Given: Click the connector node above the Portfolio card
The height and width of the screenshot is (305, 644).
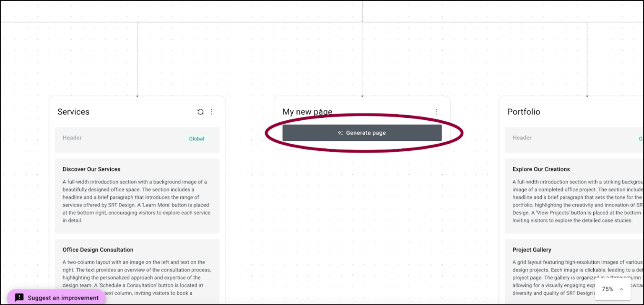Looking at the screenshot, I should [587, 96].
